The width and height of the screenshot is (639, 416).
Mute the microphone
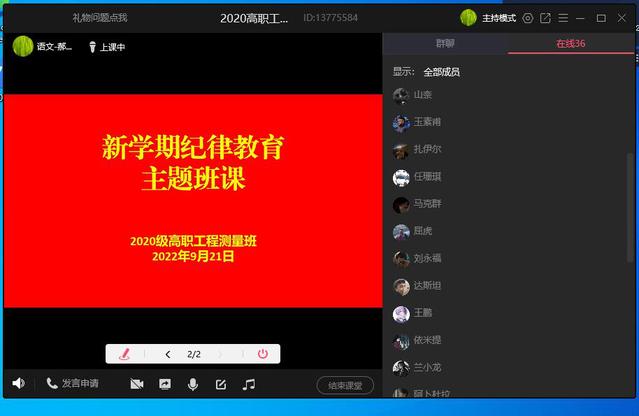coord(193,384)
